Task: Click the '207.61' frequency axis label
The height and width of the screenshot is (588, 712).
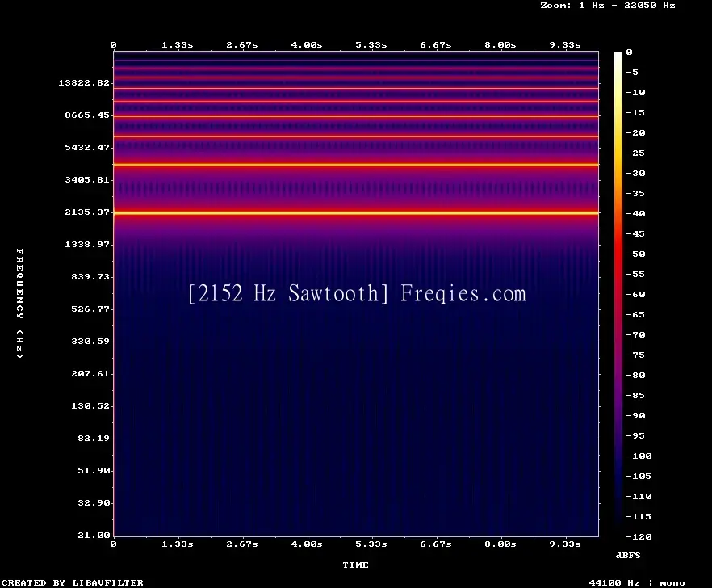Action: tap(90, 373)
